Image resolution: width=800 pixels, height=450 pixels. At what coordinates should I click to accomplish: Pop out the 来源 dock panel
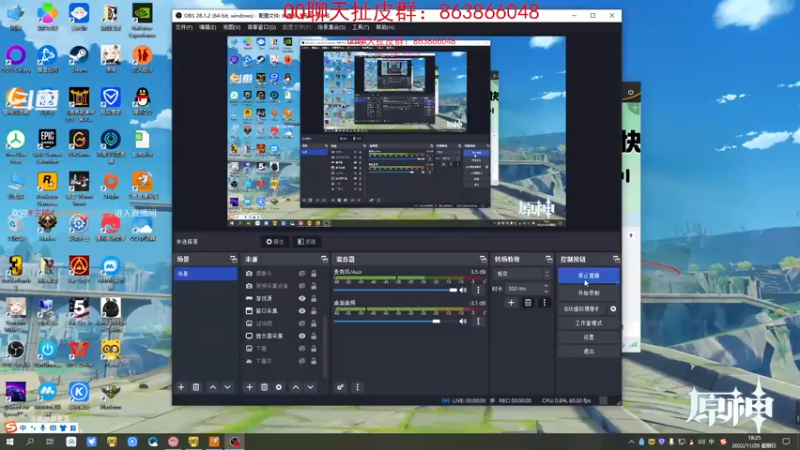(324, 259)
